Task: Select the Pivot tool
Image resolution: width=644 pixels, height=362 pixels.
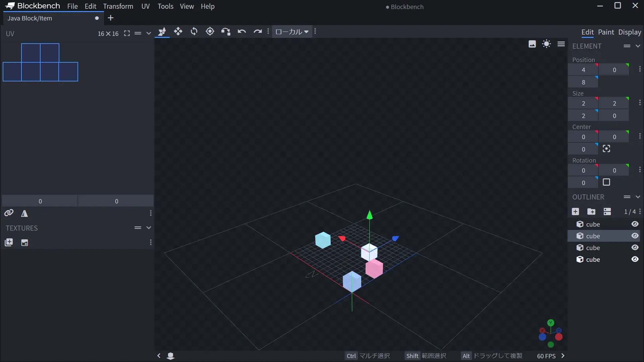Action: pyautogui.click(x=210, y=32)
